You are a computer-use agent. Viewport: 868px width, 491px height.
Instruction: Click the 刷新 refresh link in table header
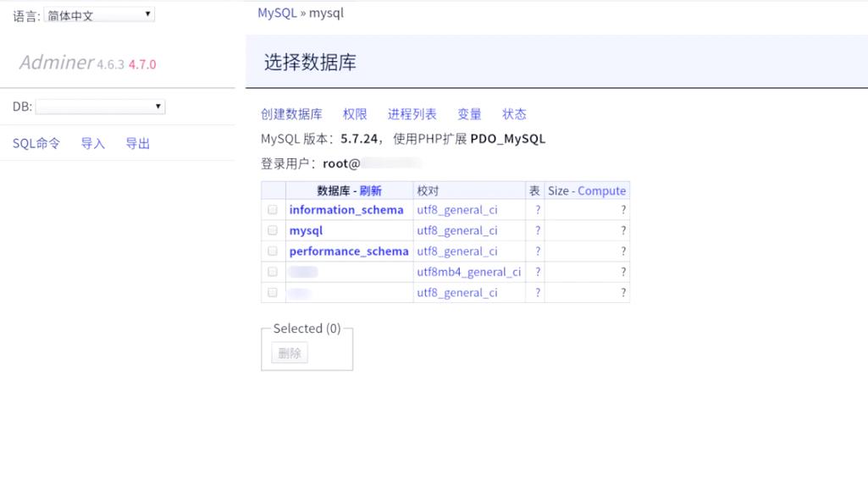point(371,191)
